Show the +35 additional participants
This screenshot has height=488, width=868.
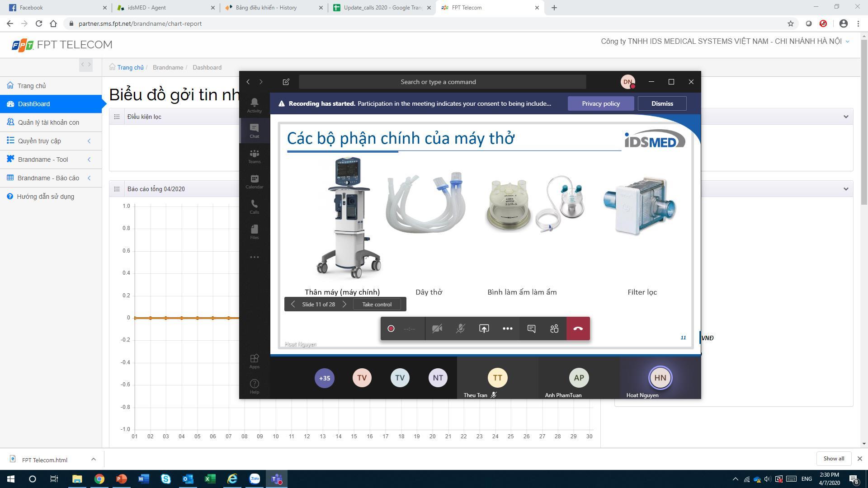click(x=325, y=378)
